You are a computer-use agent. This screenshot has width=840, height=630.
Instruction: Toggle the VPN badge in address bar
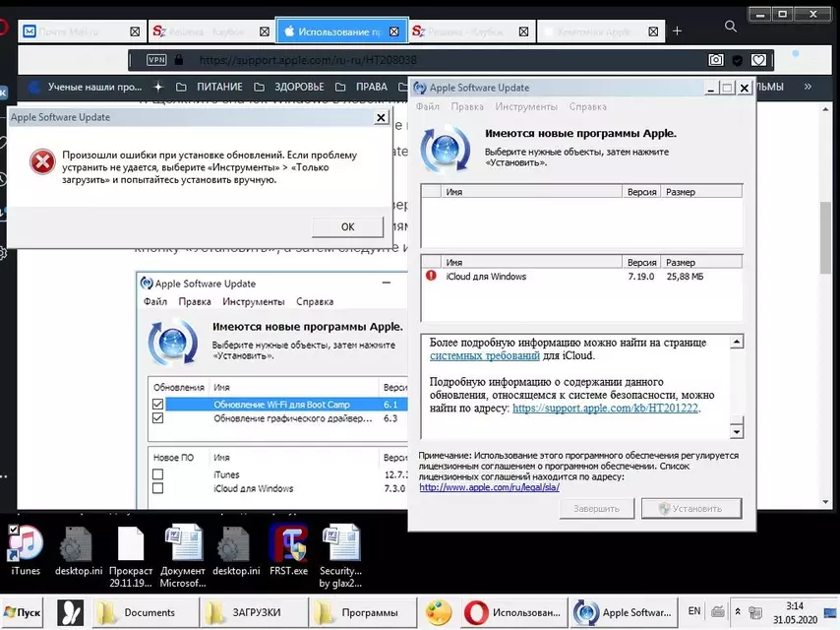[x=156, y=60]
